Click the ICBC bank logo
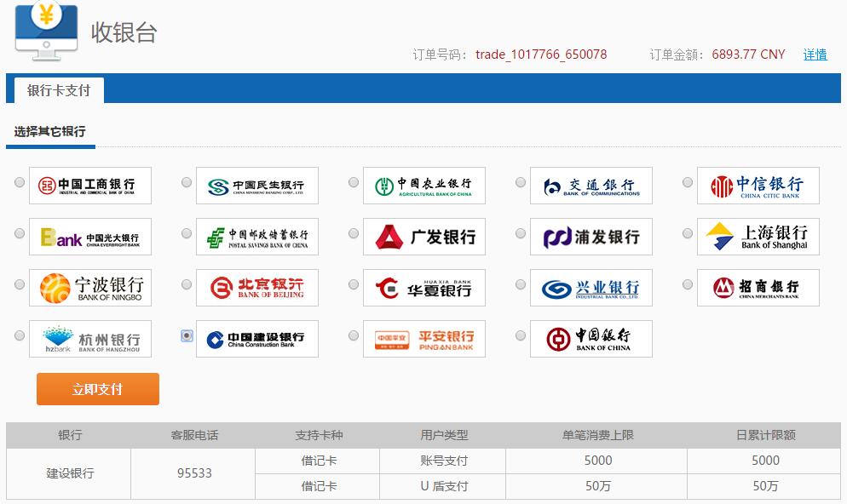Viewport: 847px width, 504px height. coord(89,186)
